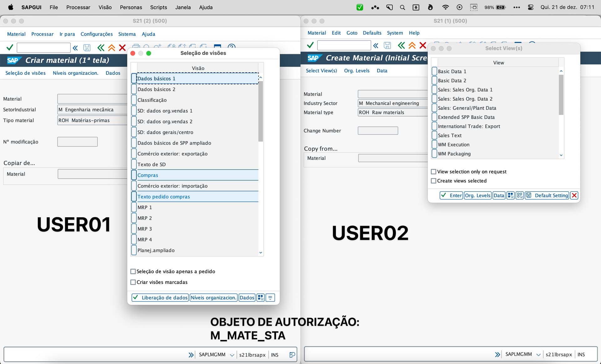Click the save disk icon in left toolbar
The image size is (601, 364).
(87, 48)
